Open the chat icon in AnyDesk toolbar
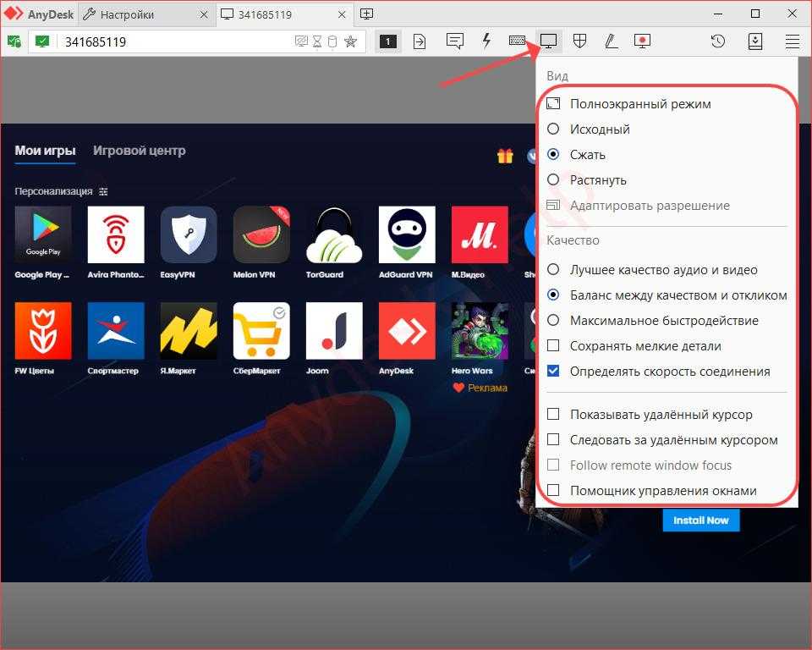 coord(455,41)
